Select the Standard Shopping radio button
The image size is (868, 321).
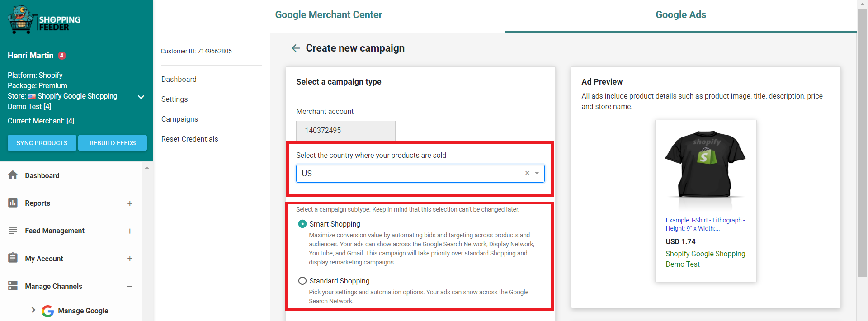302,281
